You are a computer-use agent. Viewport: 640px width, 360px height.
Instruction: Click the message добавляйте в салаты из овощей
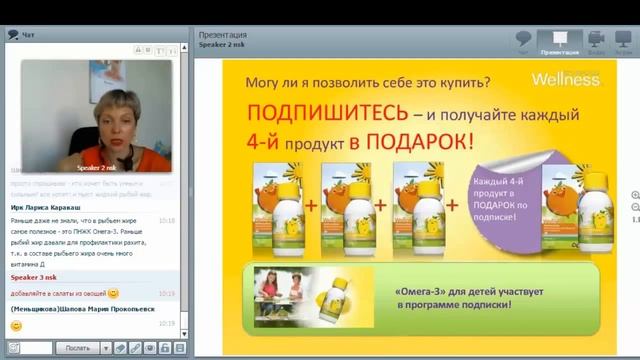[58, 293]
